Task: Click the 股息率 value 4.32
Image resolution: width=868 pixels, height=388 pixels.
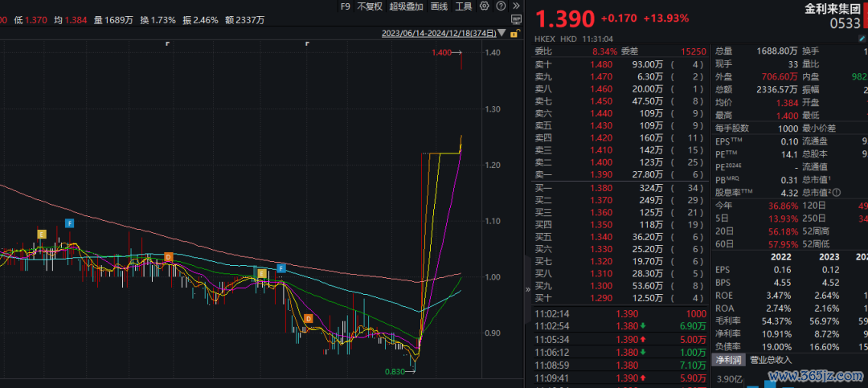Action: click(x=789, y=193)
